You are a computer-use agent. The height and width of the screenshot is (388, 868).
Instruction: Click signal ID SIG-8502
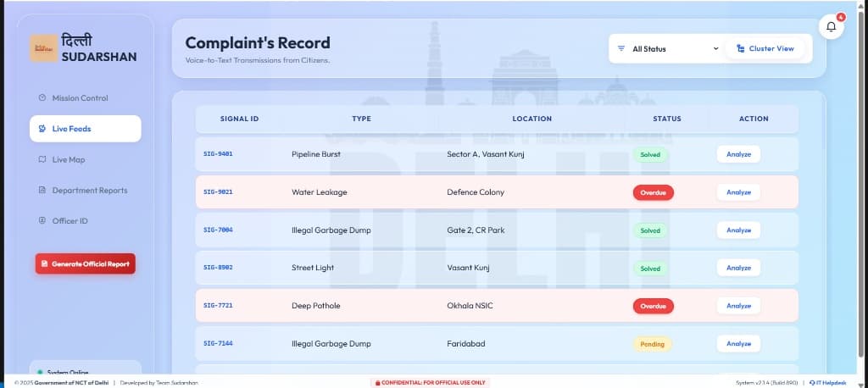pos(218,268)
